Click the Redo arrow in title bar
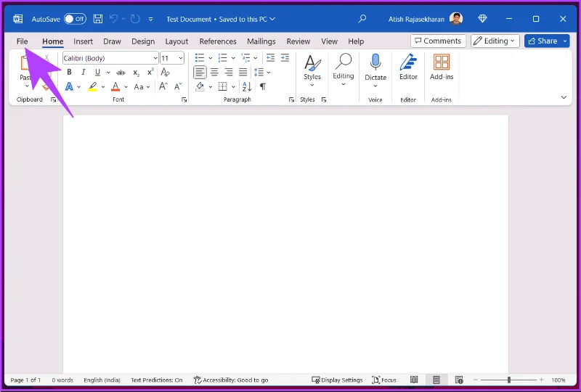Screen dimensions: 581x392 tap(135, 19)
